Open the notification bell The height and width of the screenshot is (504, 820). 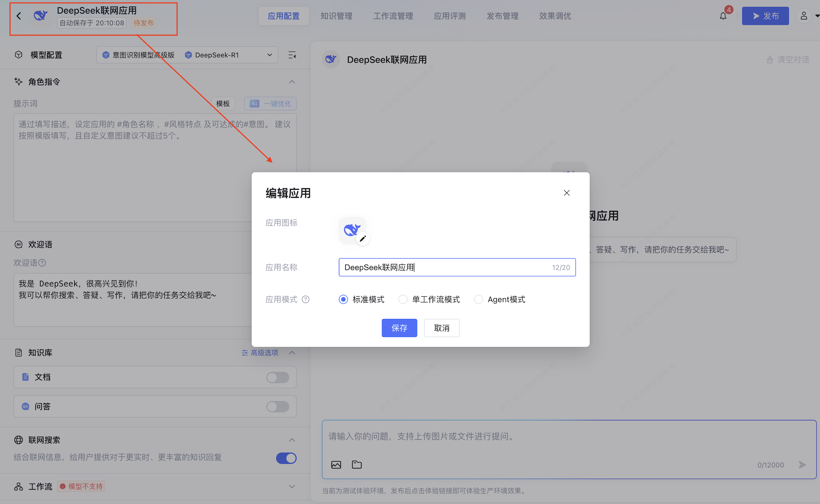coord(723,16)
